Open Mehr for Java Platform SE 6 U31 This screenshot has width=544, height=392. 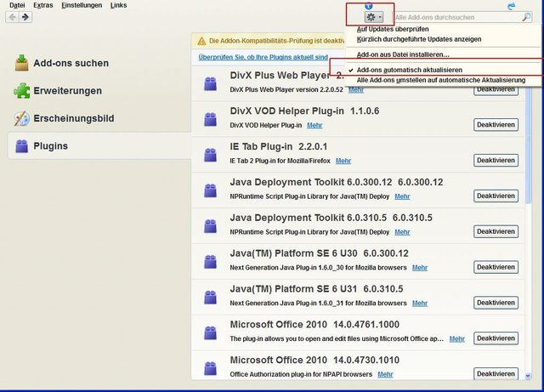coord(420,304)
